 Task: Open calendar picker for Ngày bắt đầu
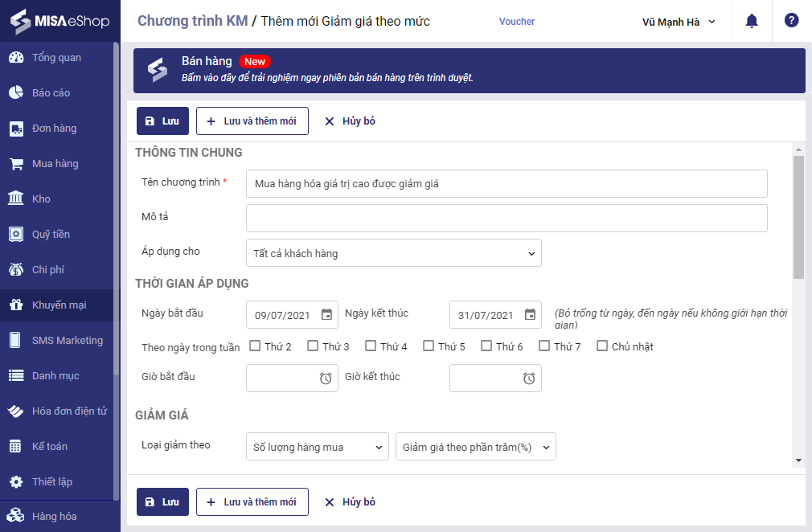click(326, 315)
